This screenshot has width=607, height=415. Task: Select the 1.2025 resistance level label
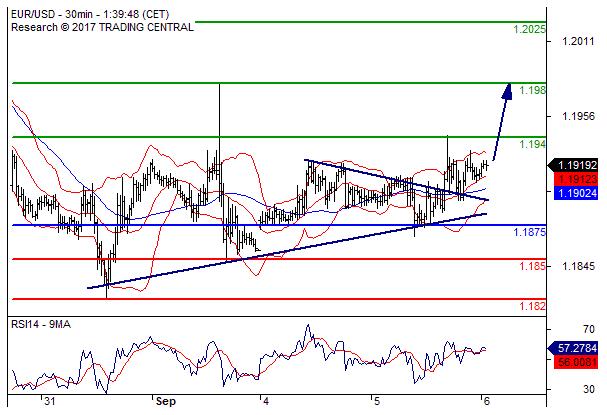[x=529, y=29]
